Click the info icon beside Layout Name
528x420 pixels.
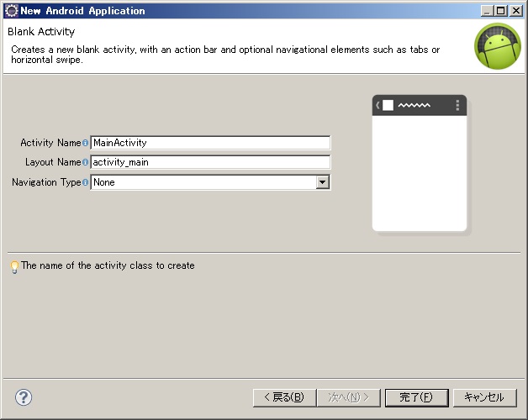[x=85, y=162]
